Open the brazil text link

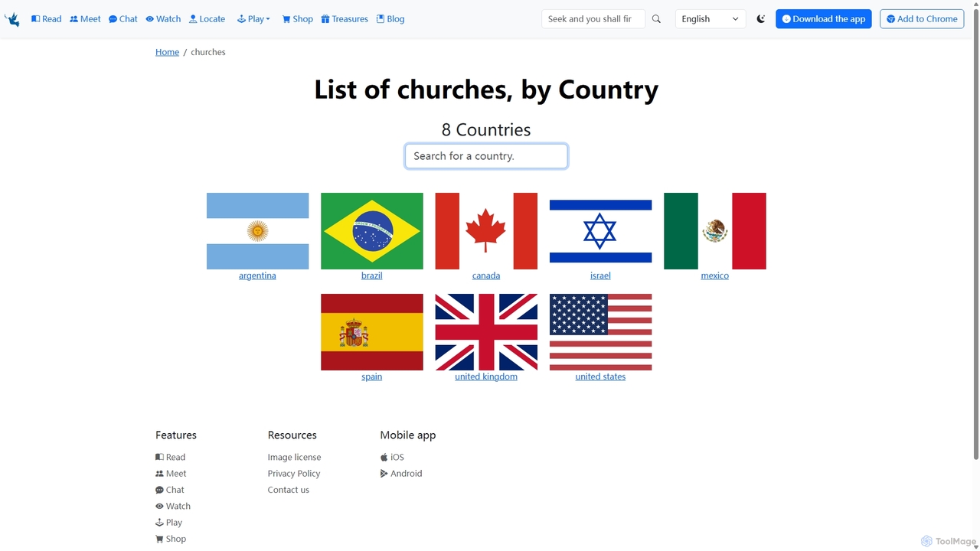(372, 275)
